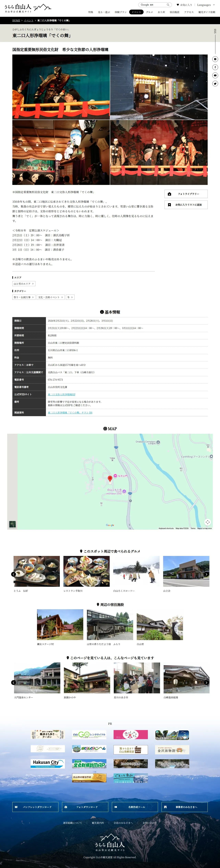Click the Tourist information center map marker

(124, 492)
